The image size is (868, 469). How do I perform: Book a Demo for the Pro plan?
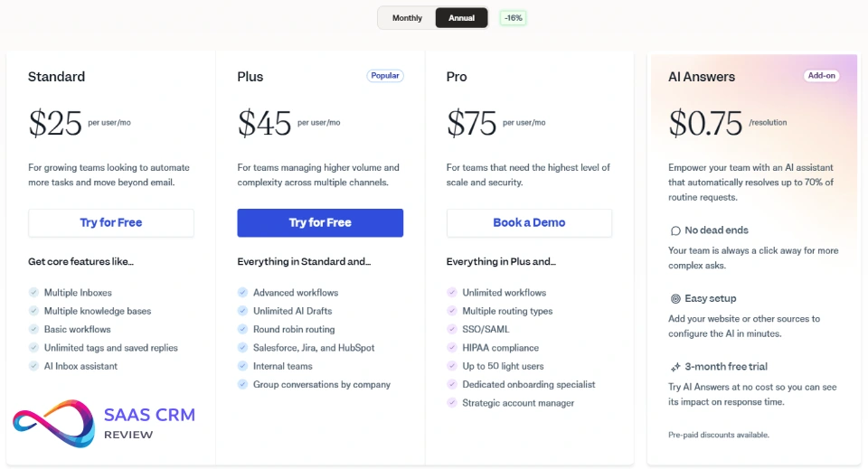coord(529,222)
